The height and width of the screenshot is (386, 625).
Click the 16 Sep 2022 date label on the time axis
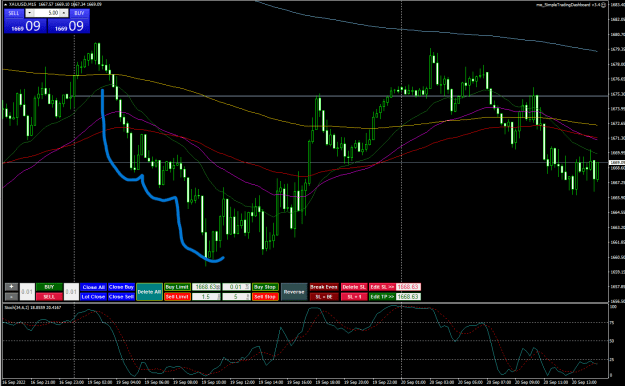pos(14,382)
